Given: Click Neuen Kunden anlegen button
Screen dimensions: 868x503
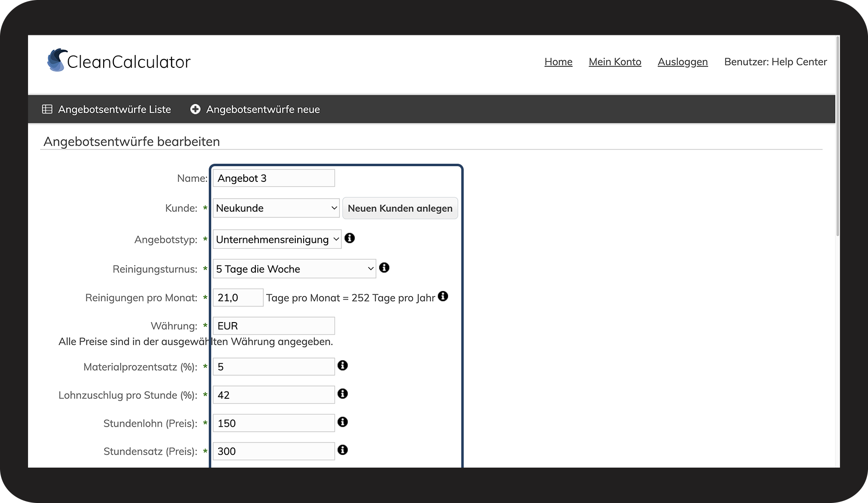Looking at the screenshot, I should [x=400, y=208].
